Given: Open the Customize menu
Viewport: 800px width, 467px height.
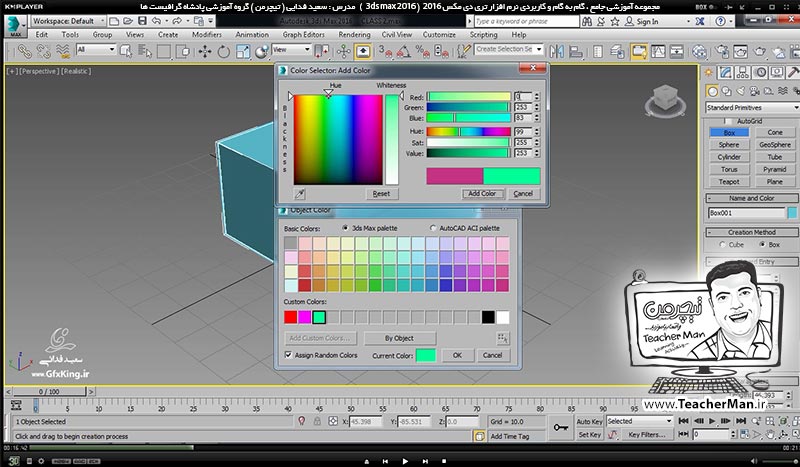Looking at the screenshot, I should click(x=439, y=35).
